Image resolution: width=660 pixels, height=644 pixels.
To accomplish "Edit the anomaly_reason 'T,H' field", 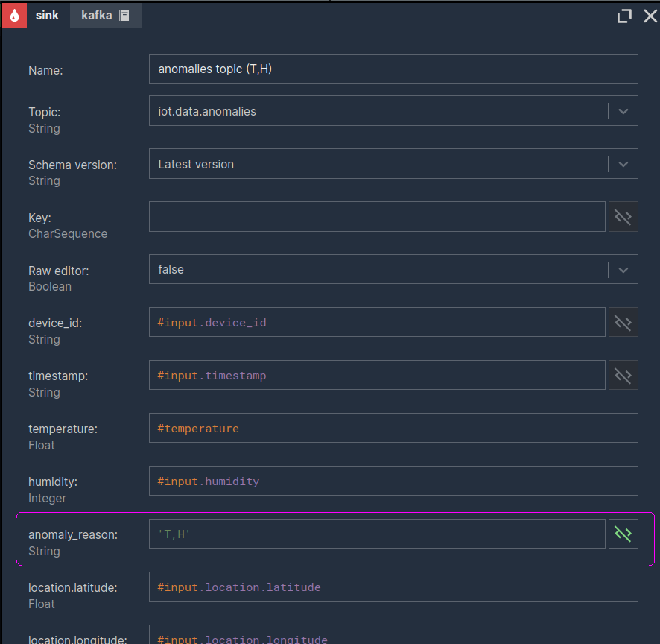I will 377,534.
